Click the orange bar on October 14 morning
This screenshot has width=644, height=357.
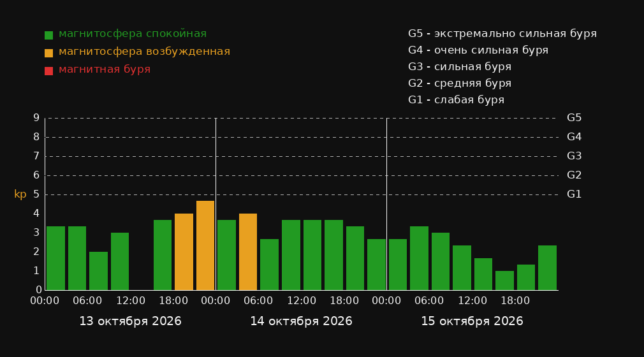tap(248, 252)
